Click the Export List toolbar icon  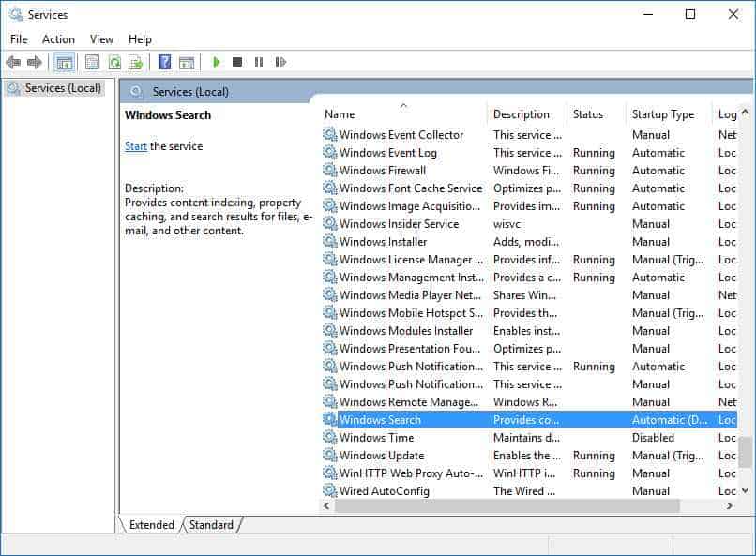click(136, 63)
